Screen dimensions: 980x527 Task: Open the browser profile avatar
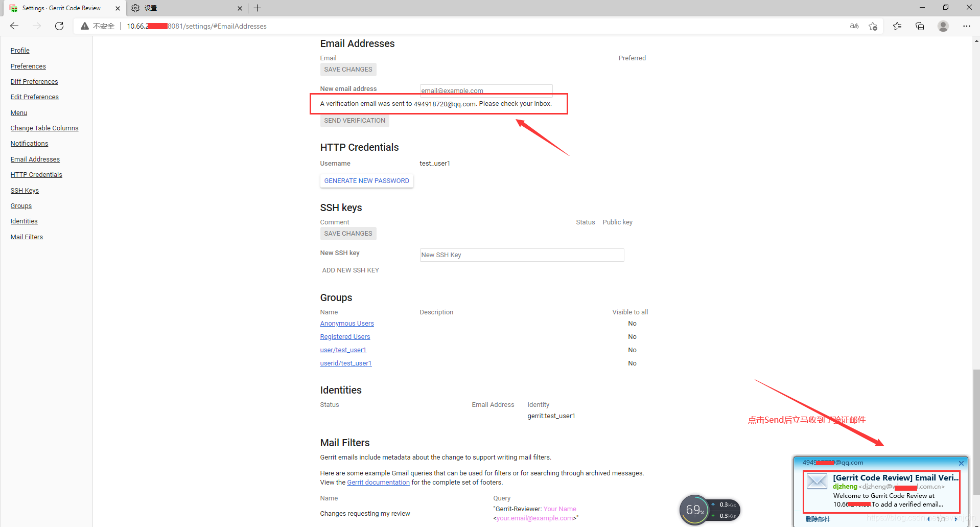(x=943, y=26)
